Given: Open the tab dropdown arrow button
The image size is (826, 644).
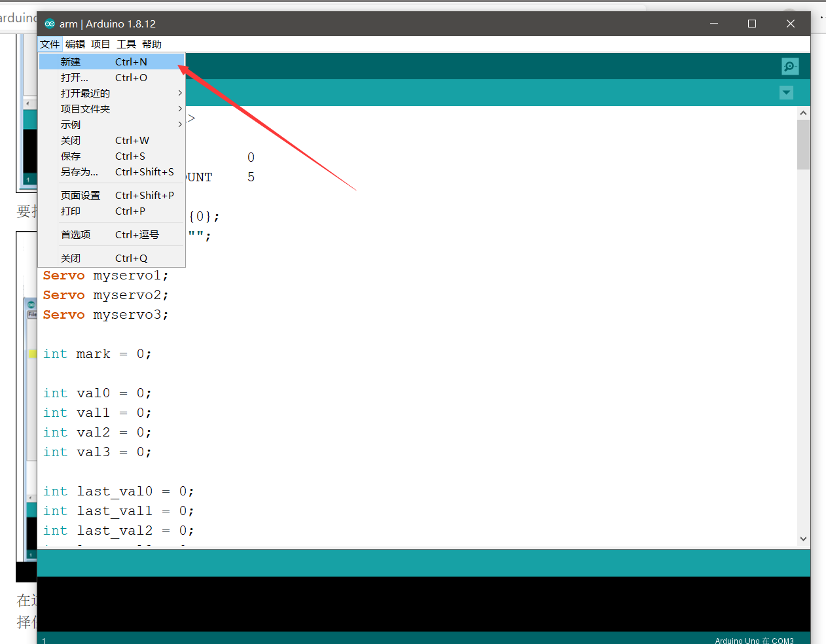Looking at the screenshot, I should click(x=787, y=93).
